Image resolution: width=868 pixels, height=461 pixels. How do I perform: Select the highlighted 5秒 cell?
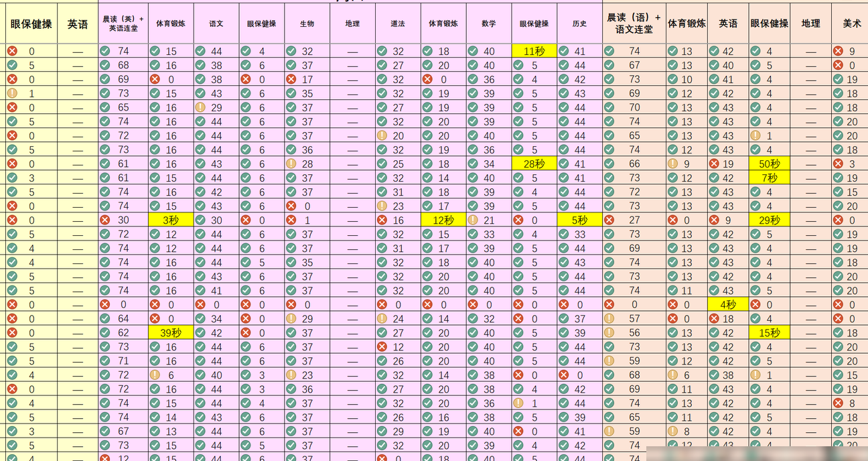[579, 220]
